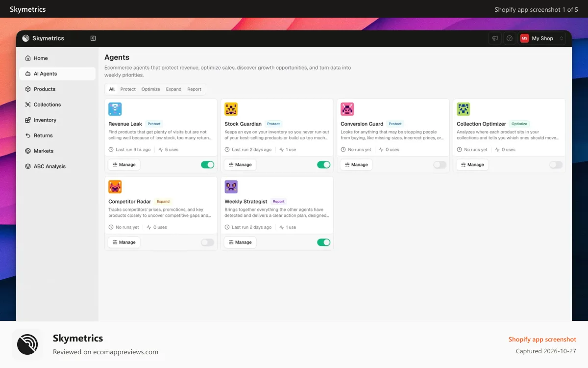Select the Optimize filter tab
The width and height of the screenshot is (588, 368).
151,89
